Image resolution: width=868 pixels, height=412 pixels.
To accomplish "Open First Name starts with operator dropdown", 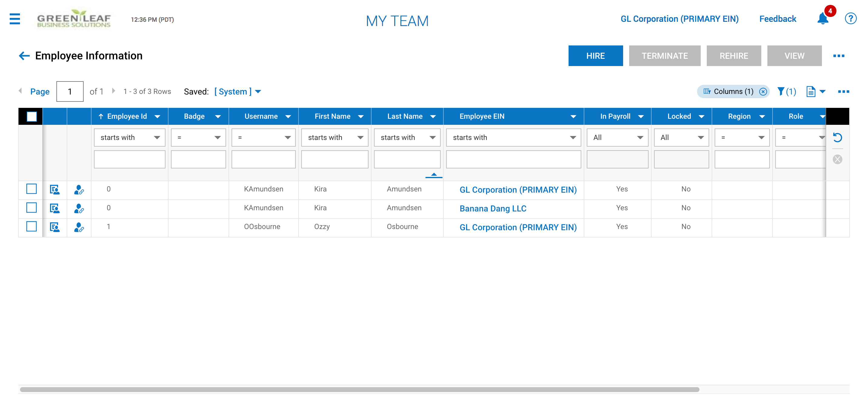I will (335, 138).
